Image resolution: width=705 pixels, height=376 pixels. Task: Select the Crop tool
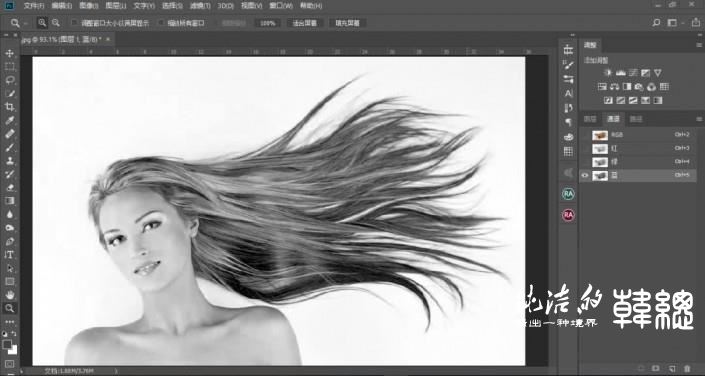coord(9,107)
